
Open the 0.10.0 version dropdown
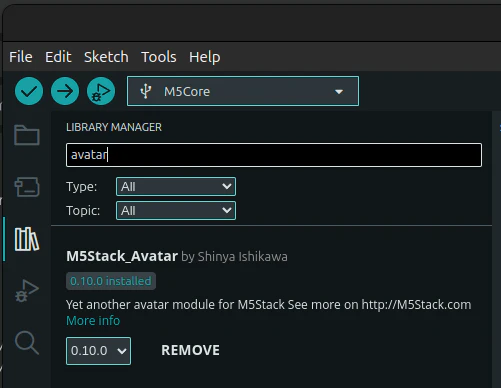click(98, 351)
